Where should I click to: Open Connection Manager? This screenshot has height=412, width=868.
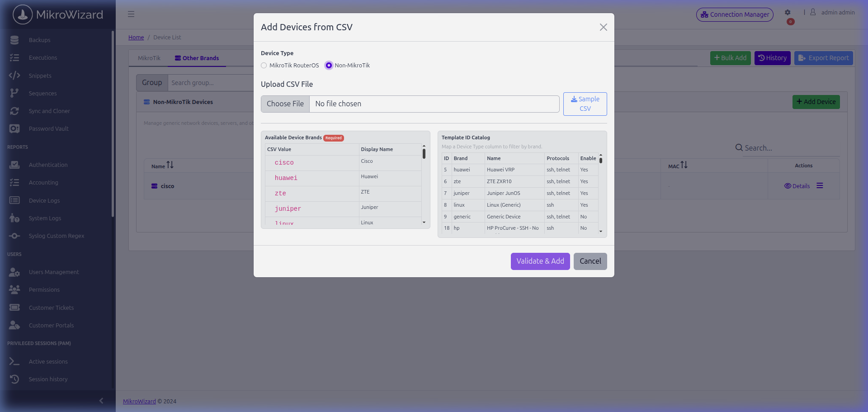pos(735,14)
